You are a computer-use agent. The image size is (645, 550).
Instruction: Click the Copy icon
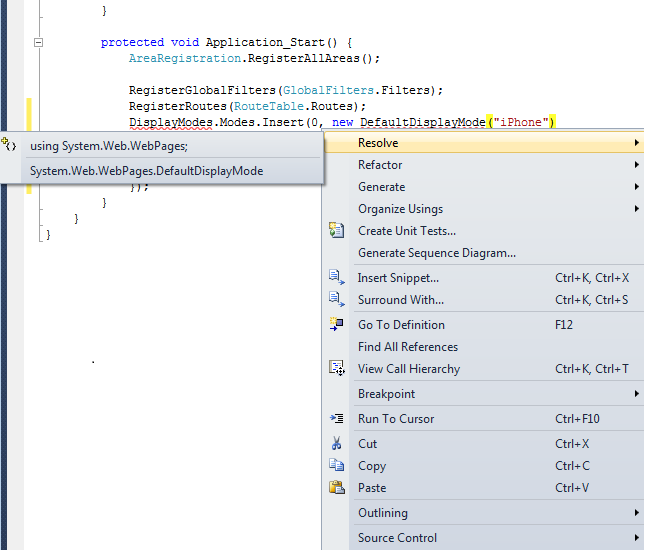click(336, 465)
